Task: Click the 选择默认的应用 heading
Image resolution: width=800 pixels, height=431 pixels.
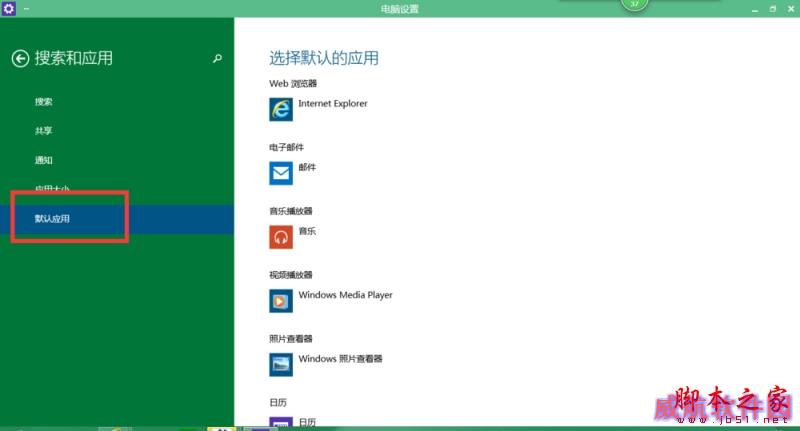Action: (x=324, y=58)
